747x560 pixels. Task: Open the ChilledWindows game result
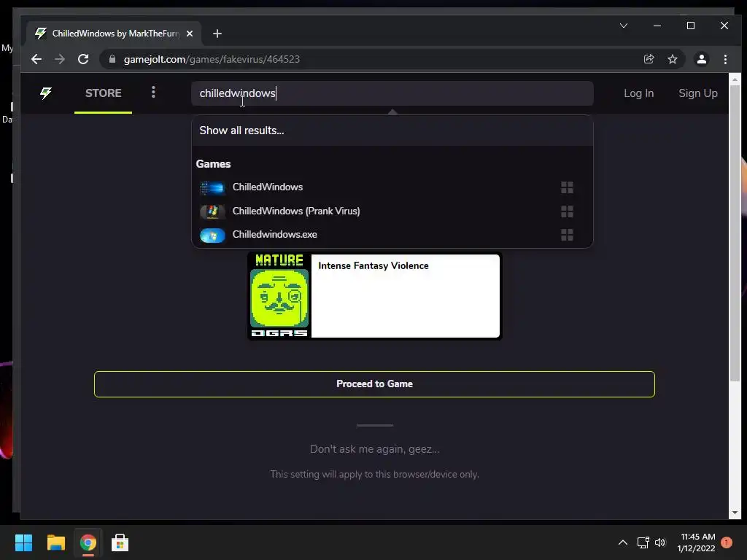pos(392,187)
